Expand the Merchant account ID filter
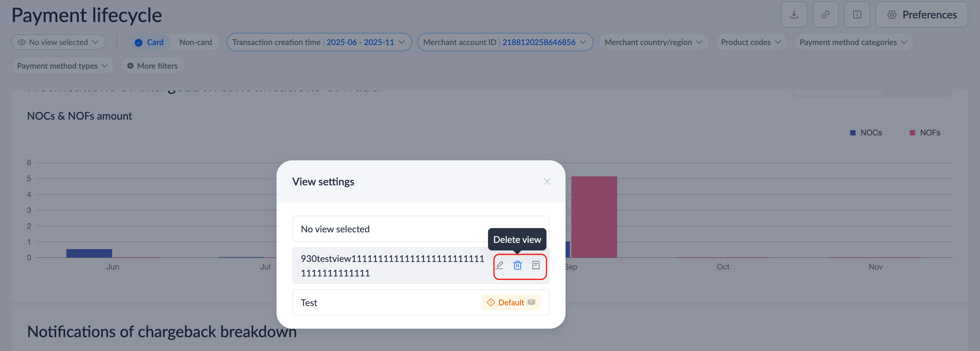The width and height of the screenshot is (980, 351). click(505, 42)
